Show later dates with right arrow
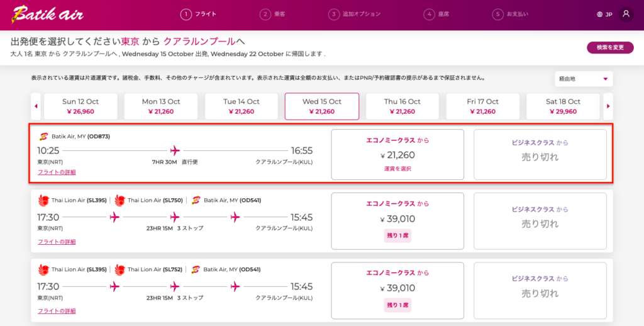The image size is (644, 326). point(608,106)
